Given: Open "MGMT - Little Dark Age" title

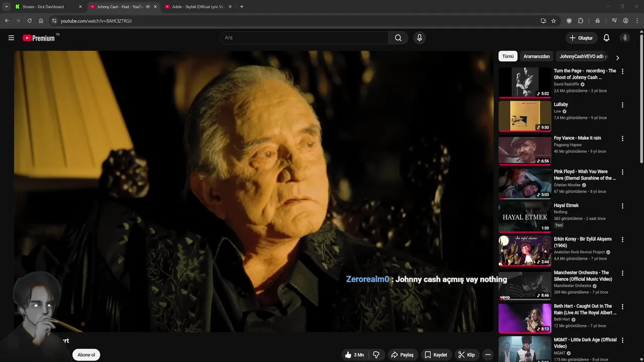Looking at the screenshot, I should (585, 343).
